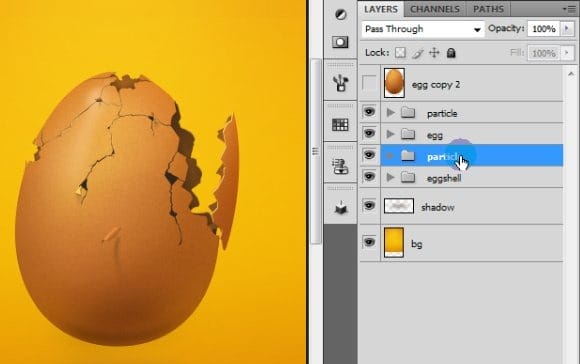Click the lock image pixels brush icon
580x364 pixels.
tap(418, 53)
